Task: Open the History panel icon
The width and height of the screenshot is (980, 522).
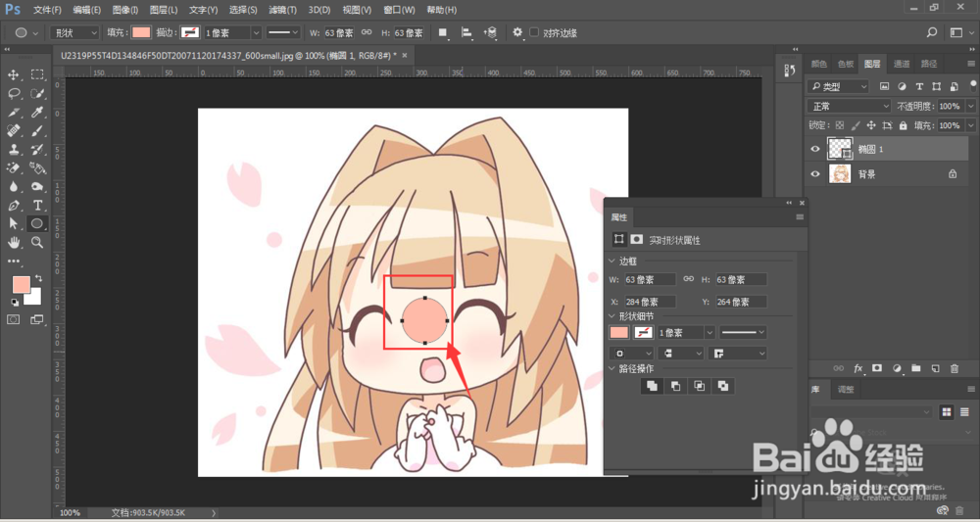Action: click(x=788, y=71)
